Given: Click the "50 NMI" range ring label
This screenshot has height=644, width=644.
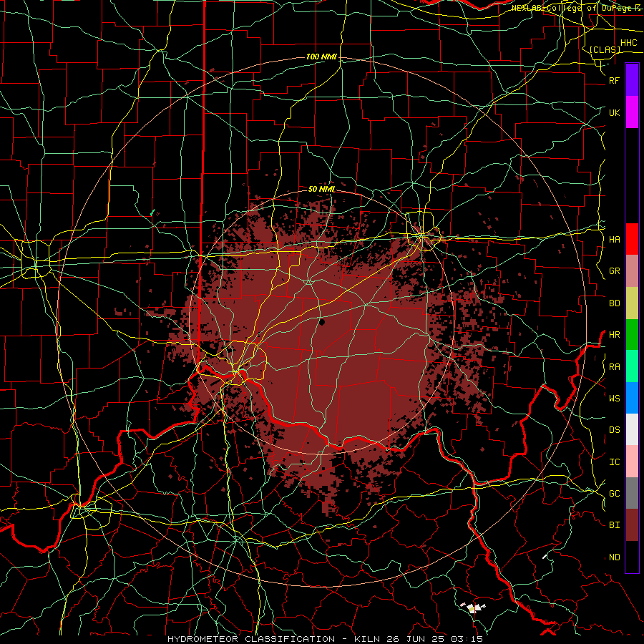Looking at the screenshot, I should [321, 189].
